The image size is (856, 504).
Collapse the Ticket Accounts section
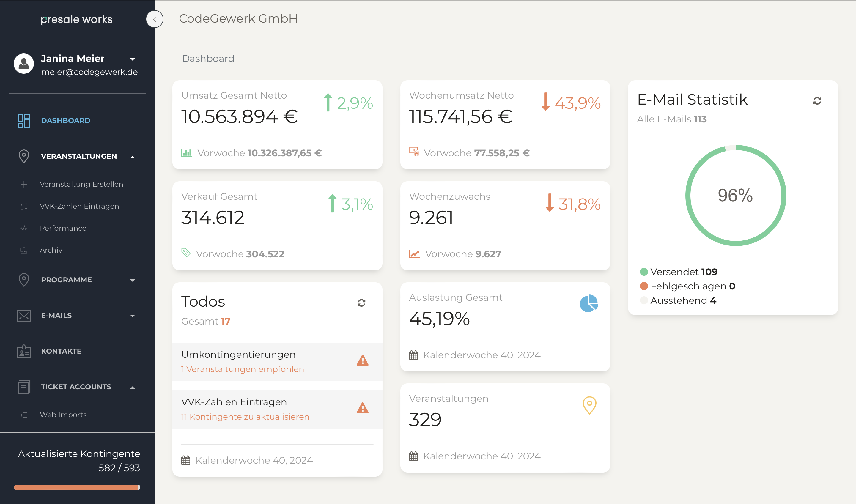(133, 387)
